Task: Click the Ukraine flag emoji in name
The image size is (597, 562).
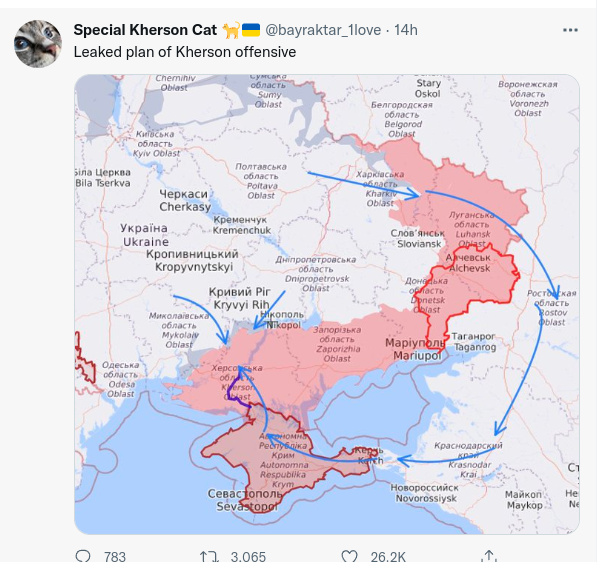Action: click(x=251, y=30)
